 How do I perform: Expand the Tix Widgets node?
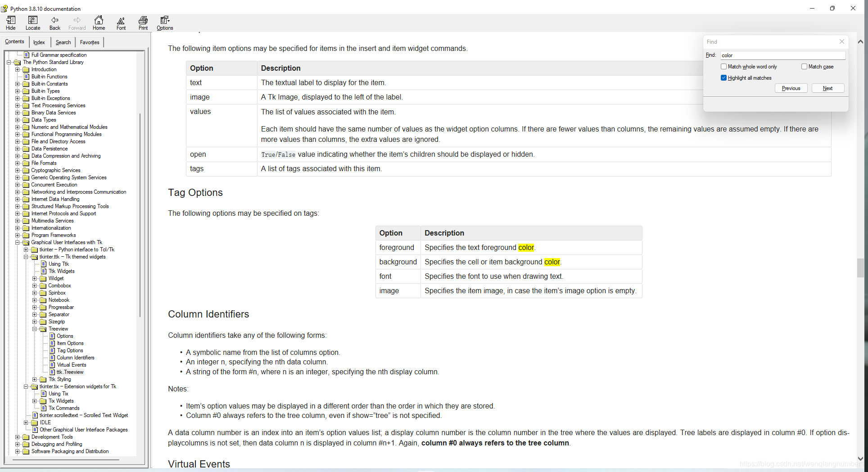pos(34,401)
